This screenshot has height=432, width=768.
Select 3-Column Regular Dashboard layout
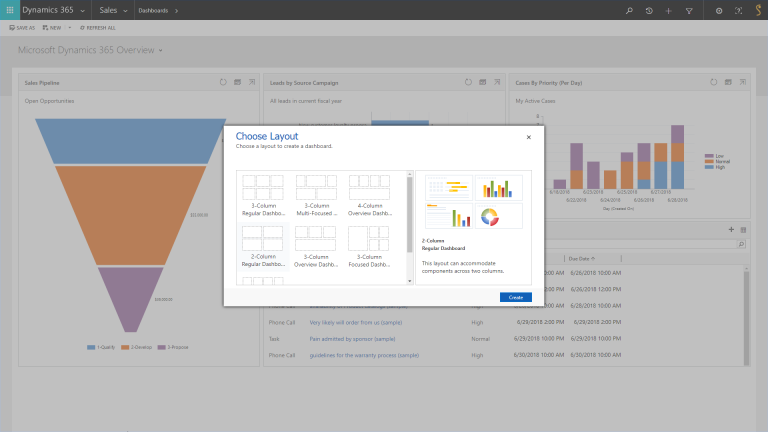coord(263,195)
